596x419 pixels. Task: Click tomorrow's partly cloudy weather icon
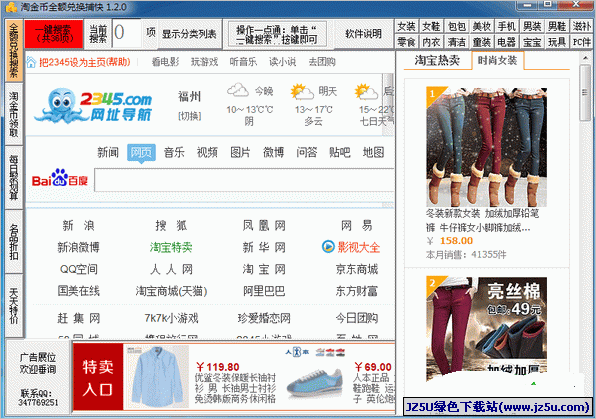tap(302, 91)
